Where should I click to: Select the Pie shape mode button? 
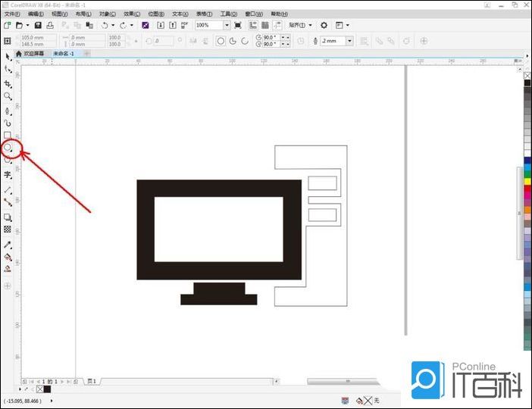click(x=233, y=41)
